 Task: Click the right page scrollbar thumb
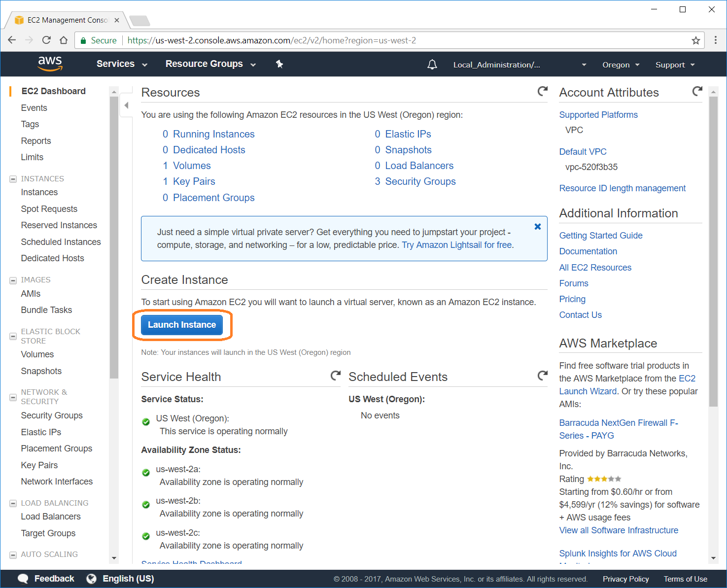tap(713, 251)
